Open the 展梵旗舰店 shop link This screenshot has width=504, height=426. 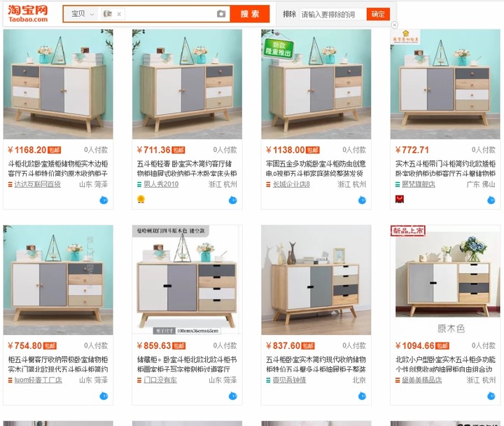[x=419, y=184]
